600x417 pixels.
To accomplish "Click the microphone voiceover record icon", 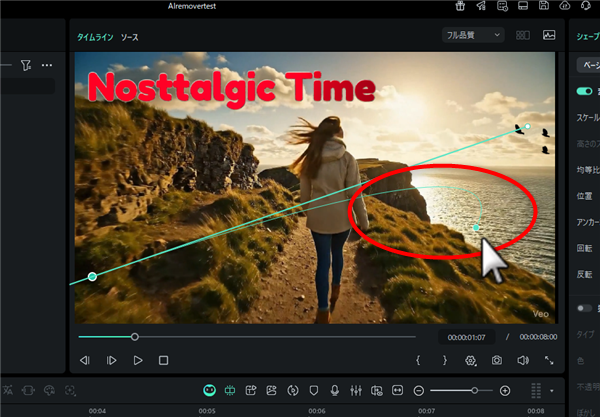I will pos(335,390).
